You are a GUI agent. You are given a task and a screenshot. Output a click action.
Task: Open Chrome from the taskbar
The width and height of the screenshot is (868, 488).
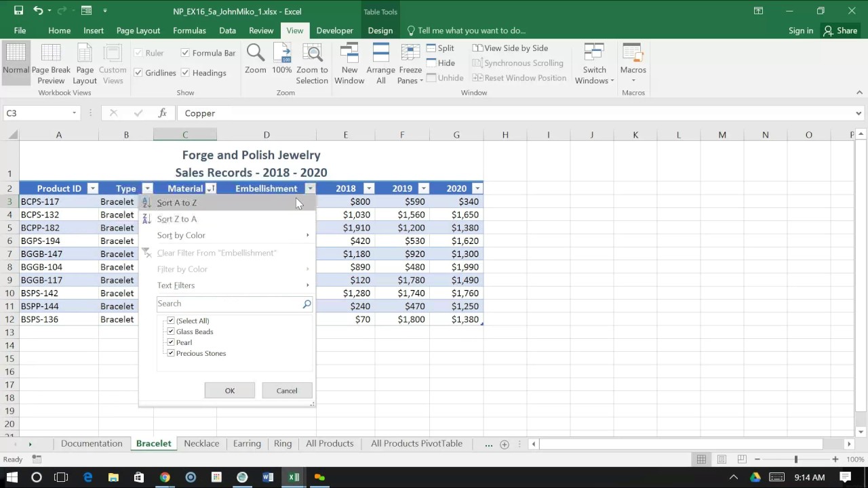point(165,477)
